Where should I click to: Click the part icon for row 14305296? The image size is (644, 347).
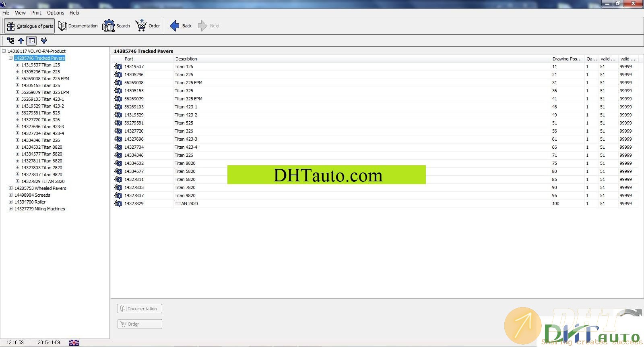[x=118, y=75]
